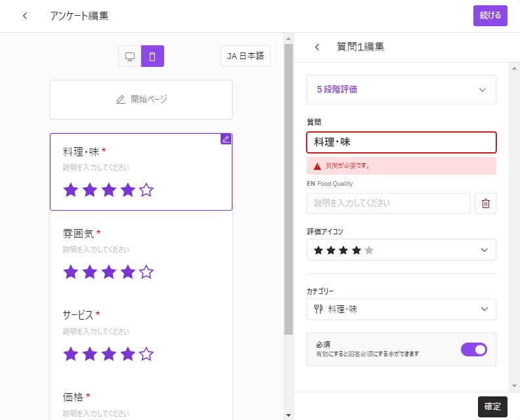Viewport: 520px width, 420px height.
Task: Click the pencil edit icon on 料理・味 card
Action: [226, 139]
